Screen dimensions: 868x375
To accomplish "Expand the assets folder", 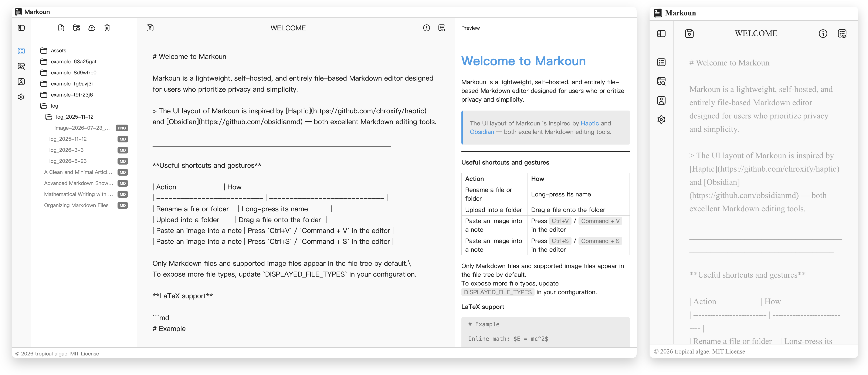I will pyautogui.click(x=84, y=51).
